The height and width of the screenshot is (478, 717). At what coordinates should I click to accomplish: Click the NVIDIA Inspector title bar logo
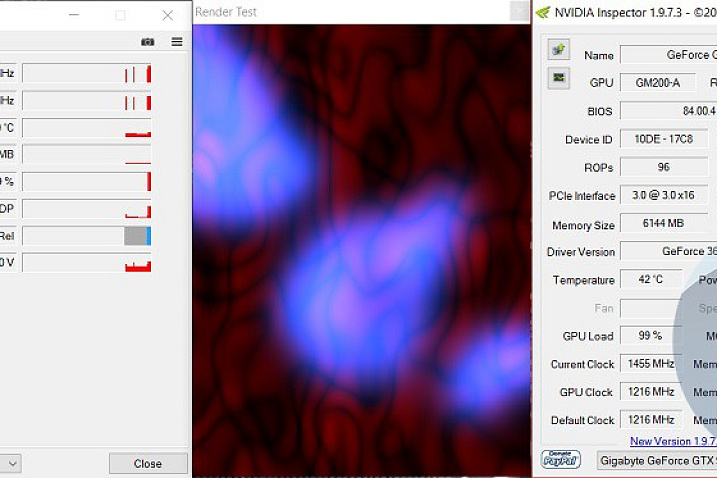coord(543,12)
